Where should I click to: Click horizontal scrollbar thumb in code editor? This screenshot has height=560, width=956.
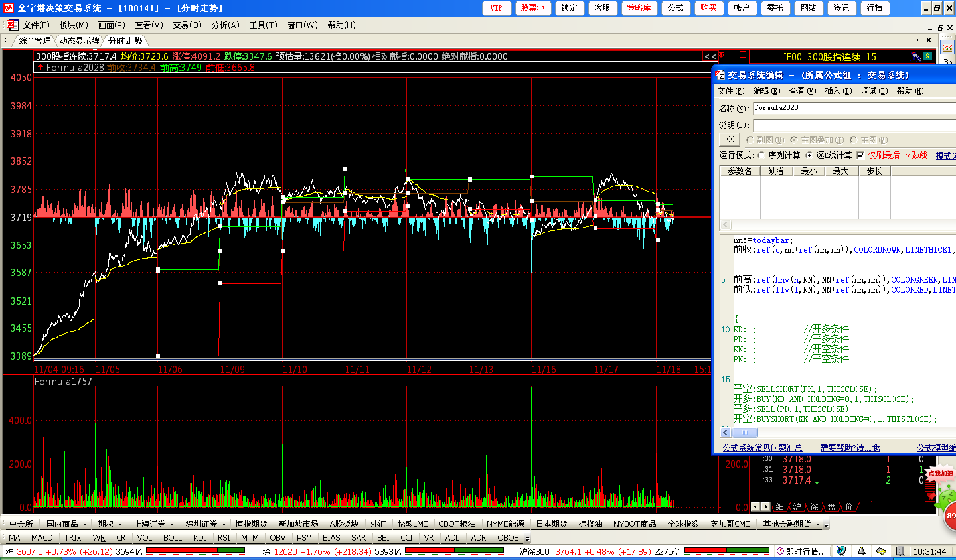coord(744,433)
